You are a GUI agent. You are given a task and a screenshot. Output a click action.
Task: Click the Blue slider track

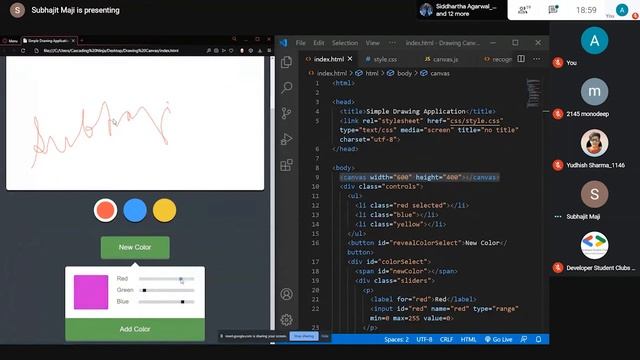(x=167, y=302)
